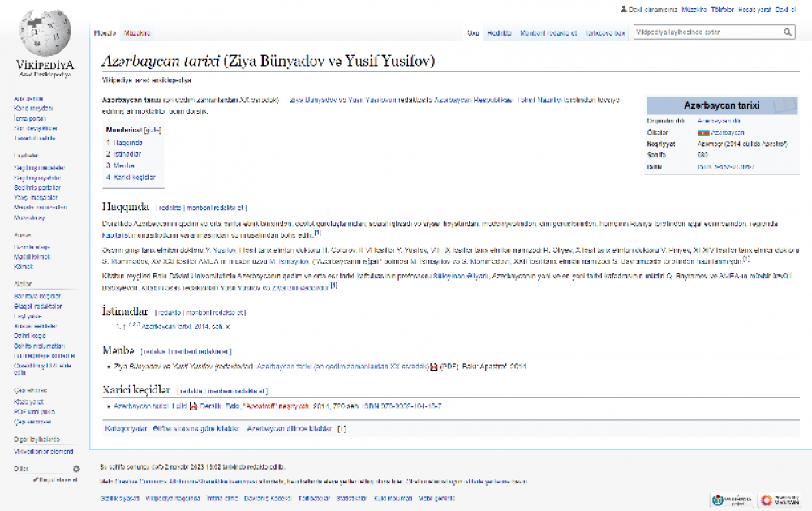Click Hesab yarat to create account
Screen dimensions: 812x511
753,10
